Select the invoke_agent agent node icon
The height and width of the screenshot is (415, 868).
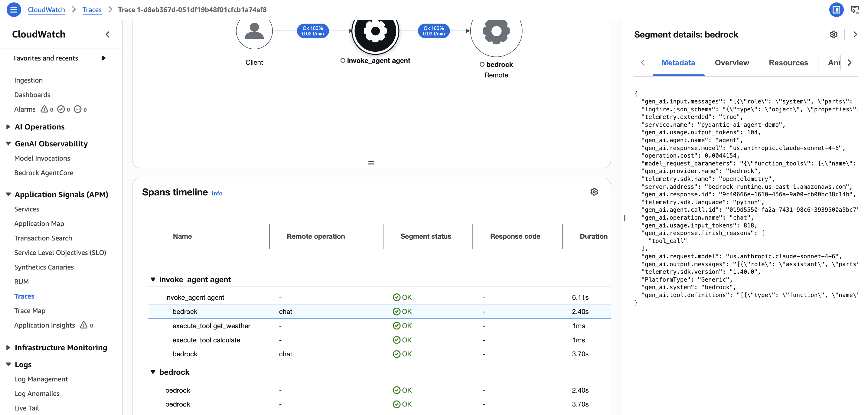pos(375,32)
